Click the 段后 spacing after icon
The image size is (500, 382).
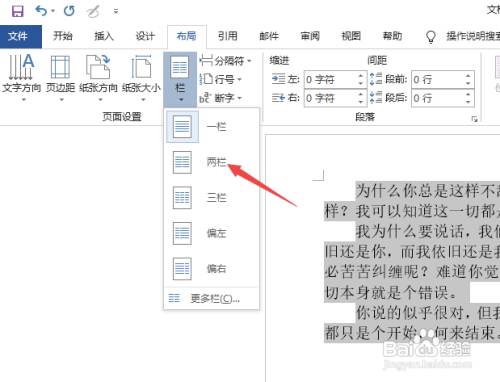tap(376, 98)
